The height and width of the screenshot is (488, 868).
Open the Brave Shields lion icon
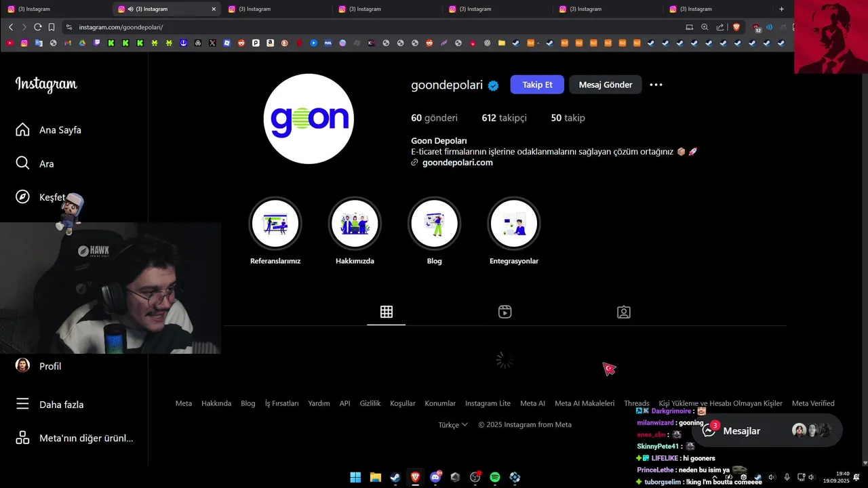736,27
